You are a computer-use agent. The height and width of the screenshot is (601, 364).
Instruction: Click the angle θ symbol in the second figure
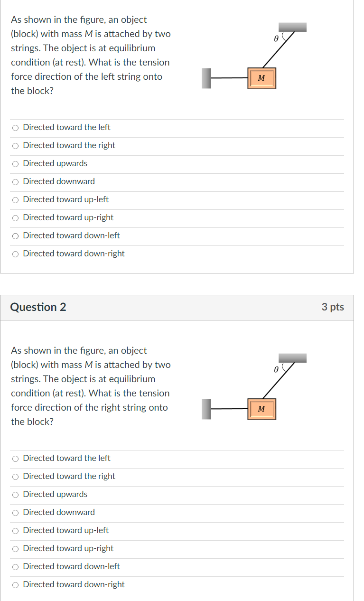pos(276,370)
